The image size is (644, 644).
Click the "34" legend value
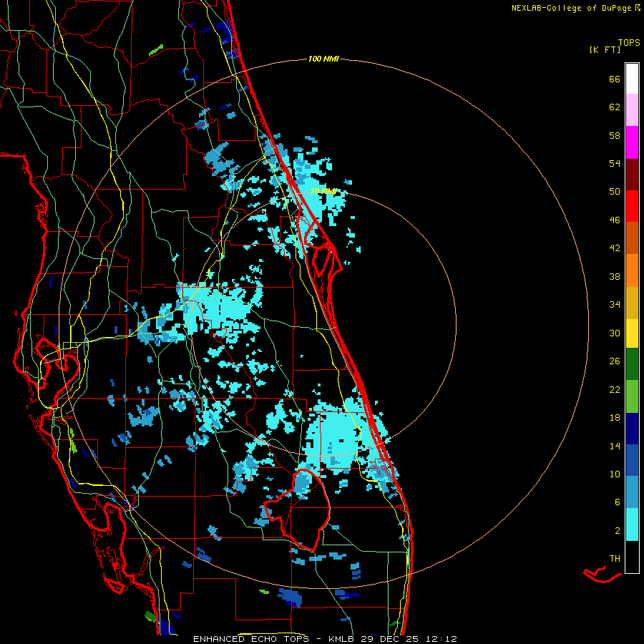(x=615, y=305)
